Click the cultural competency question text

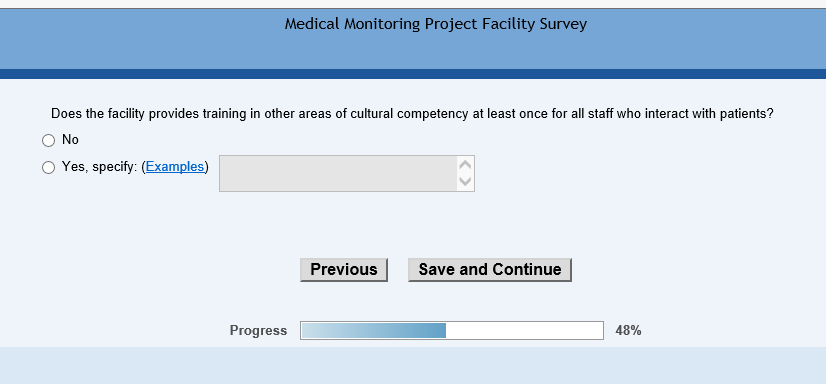(x=412, y=114)
